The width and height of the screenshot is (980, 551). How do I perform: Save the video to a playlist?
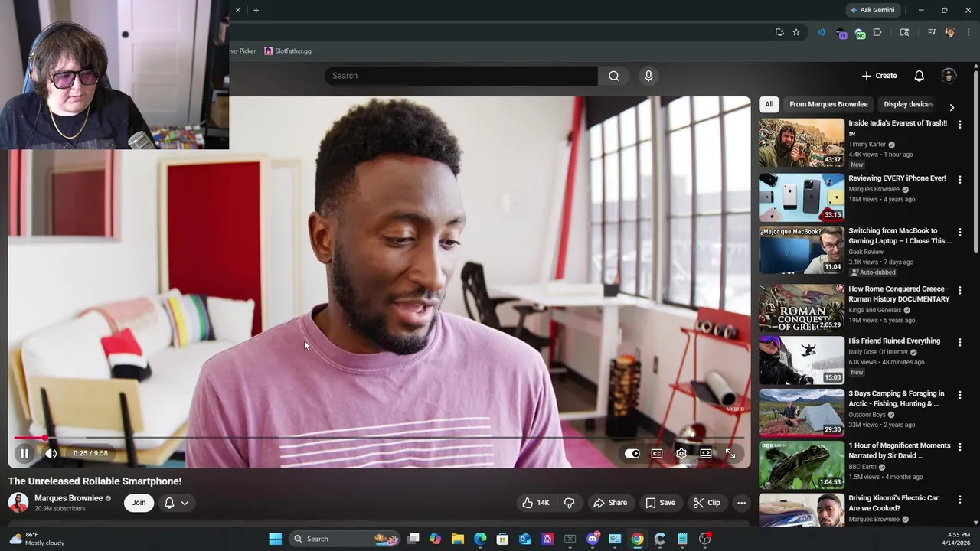click(x=660, y=503)
